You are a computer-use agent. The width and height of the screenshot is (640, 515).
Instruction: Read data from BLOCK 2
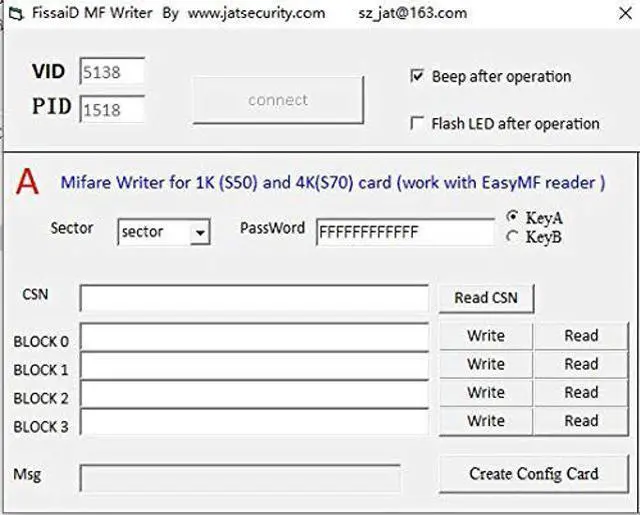tap(581, 393)
